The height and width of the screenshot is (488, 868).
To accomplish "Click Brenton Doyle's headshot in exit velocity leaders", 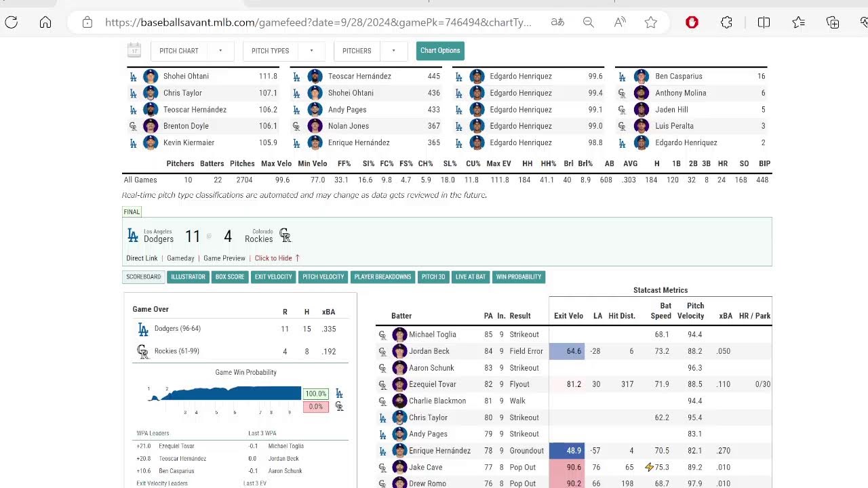I will 151,126.
